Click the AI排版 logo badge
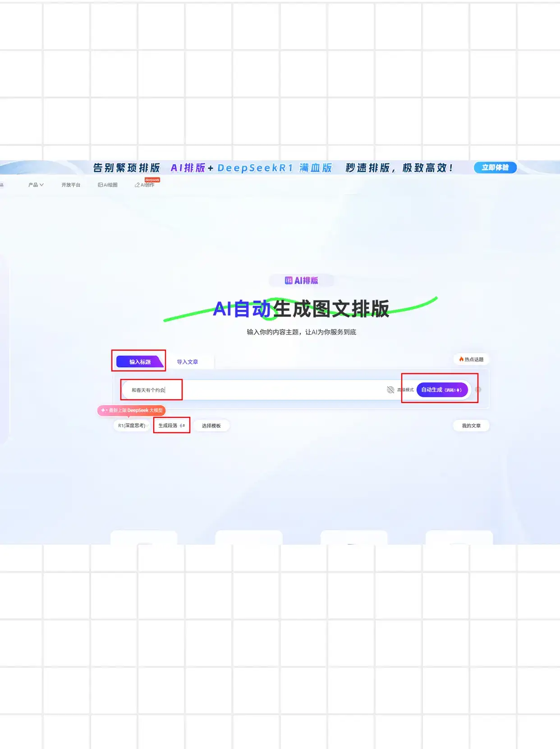Viewport: 560px width, 749px height. [x=302, y=281]
